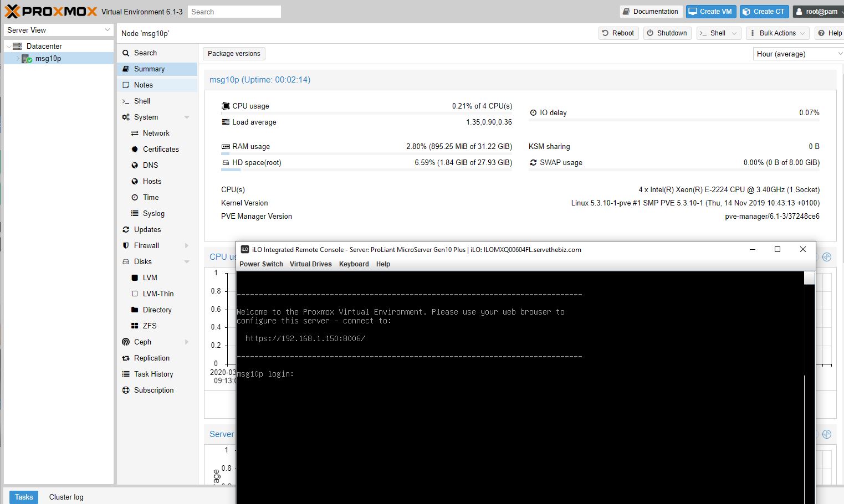Open the Hour (average) timeframe dropdown
This screenshot has height=504, width=844.
[797, 54]
